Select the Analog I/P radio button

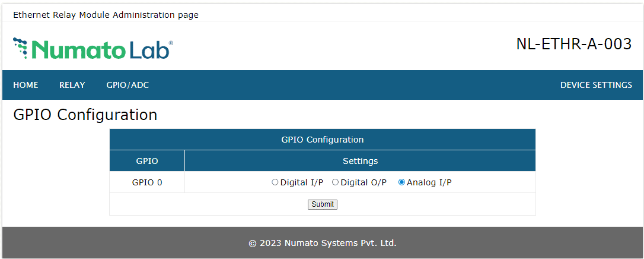(401, 182)
